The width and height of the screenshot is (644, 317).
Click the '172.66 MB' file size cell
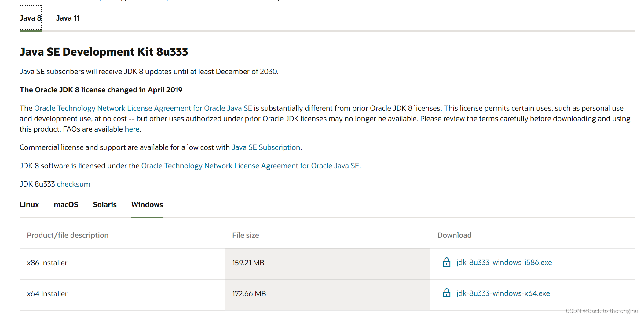(x=327, y=295)
